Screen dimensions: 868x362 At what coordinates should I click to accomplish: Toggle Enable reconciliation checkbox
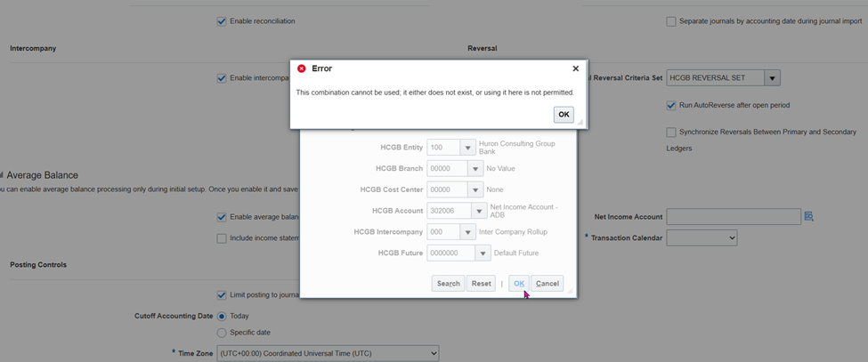tap(222, 21)
